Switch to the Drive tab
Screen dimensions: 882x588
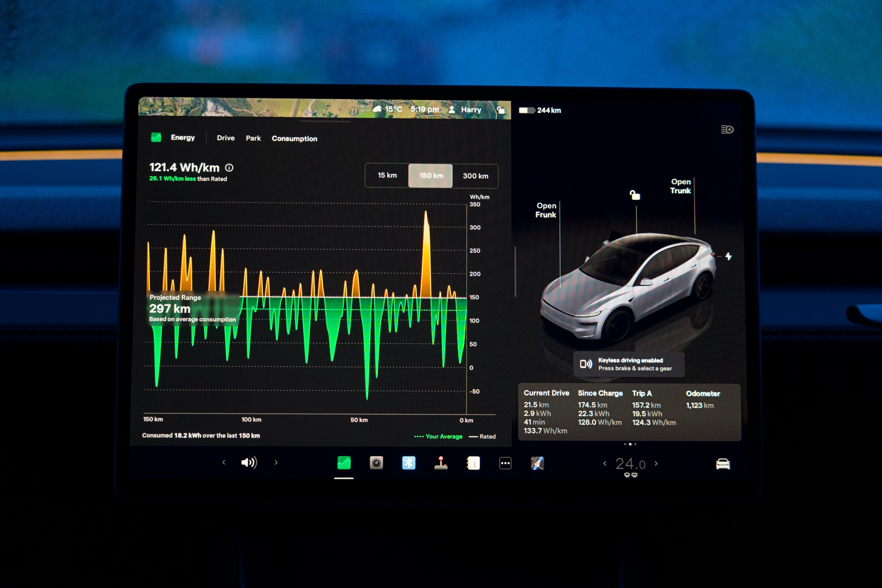click(226, 138)
